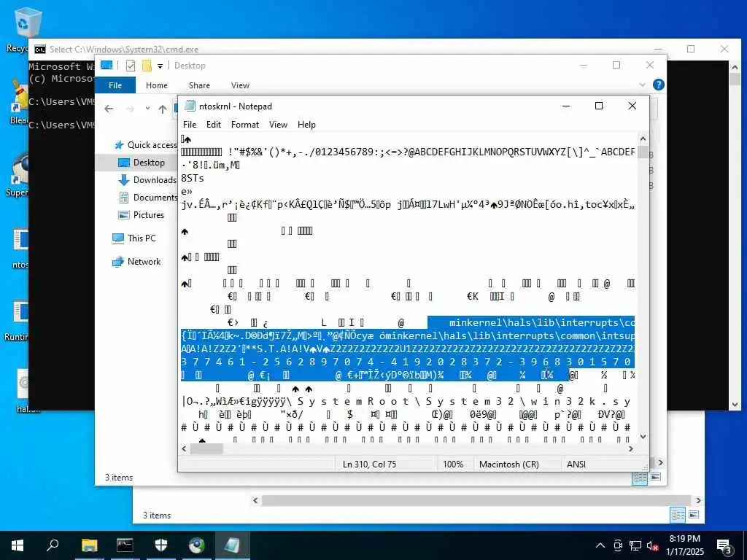Open Windows Security shield in taskbar
The width and height of the screenshot is (747, 560).
coord(161,545)
